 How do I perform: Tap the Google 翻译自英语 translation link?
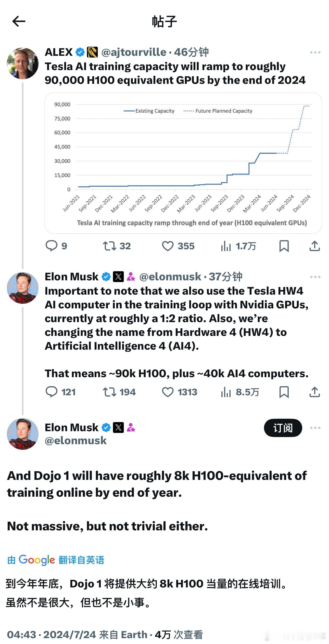56,560
